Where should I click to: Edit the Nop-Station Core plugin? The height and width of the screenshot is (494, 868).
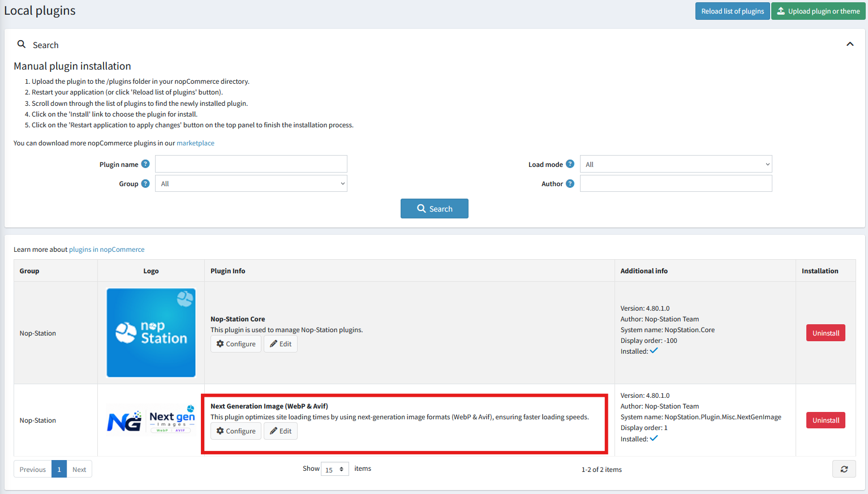(281, 344)
